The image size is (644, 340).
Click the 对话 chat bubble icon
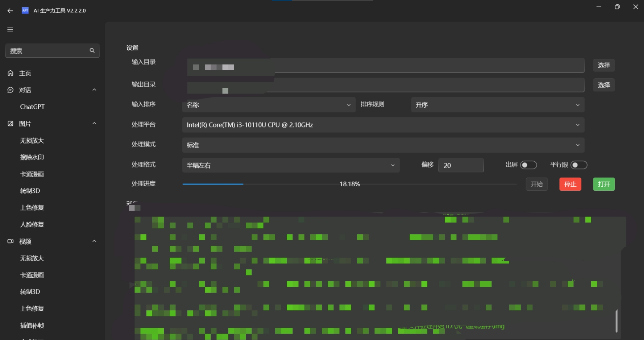point(10,90)
